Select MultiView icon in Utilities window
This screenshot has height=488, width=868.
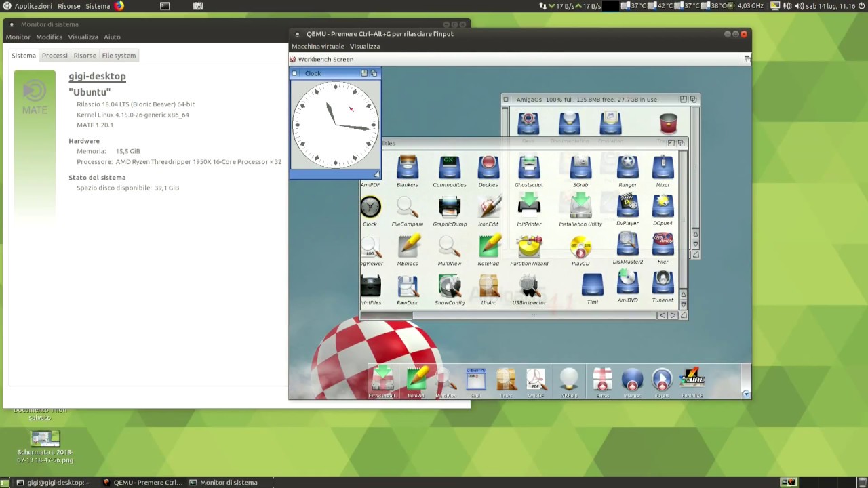point(449,246)
